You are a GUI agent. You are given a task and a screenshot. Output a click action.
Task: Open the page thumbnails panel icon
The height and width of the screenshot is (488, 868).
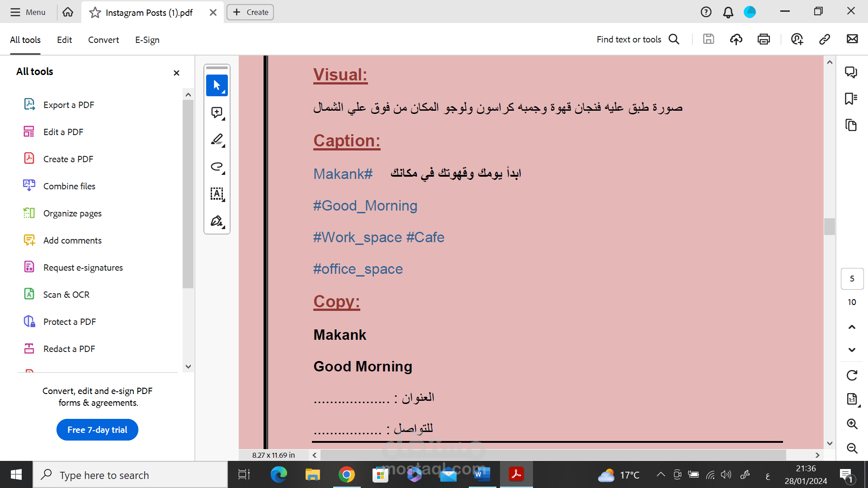click(851, 125)
